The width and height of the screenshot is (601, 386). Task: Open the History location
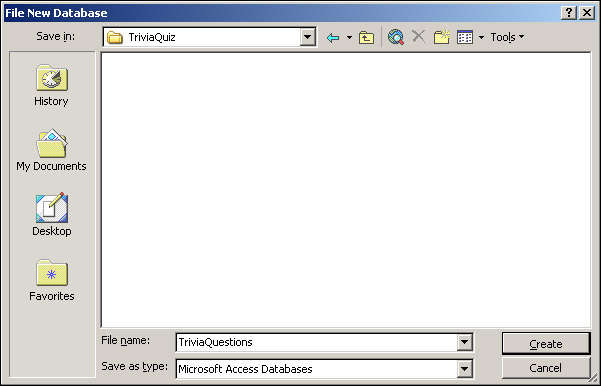[51, 85]
